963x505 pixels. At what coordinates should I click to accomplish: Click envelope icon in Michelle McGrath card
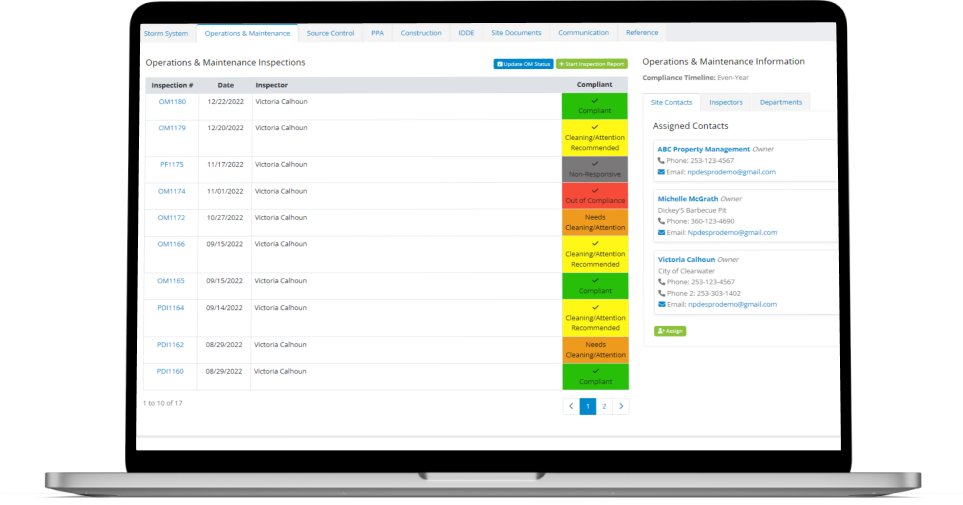[661, 233]
